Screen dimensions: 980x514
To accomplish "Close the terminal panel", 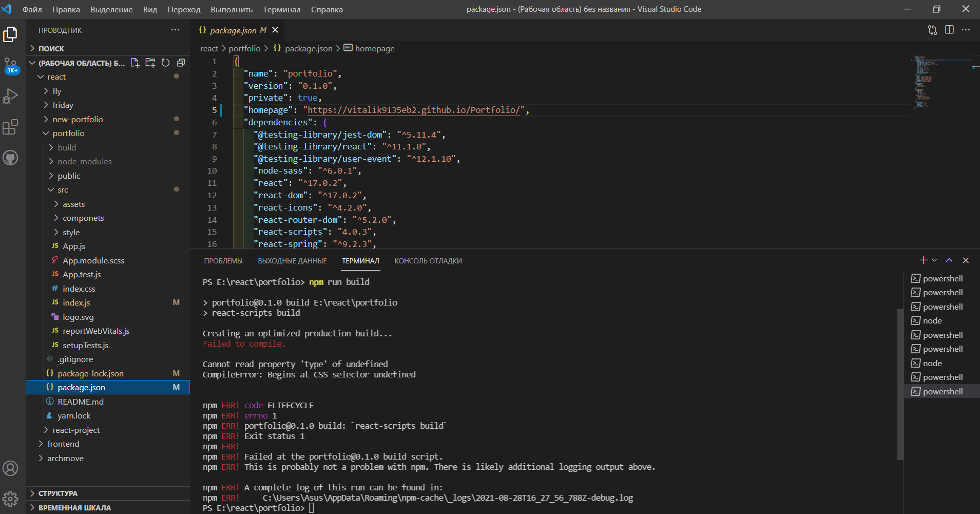I will [966, 260].
